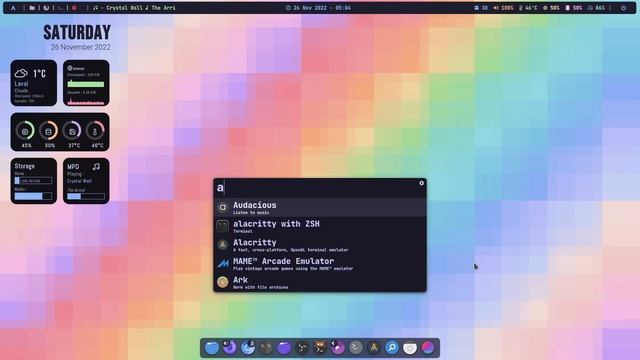This screenshot has height=360, width=640.
Task: Open the white round dock icon
Action: [x=410, y=348]
